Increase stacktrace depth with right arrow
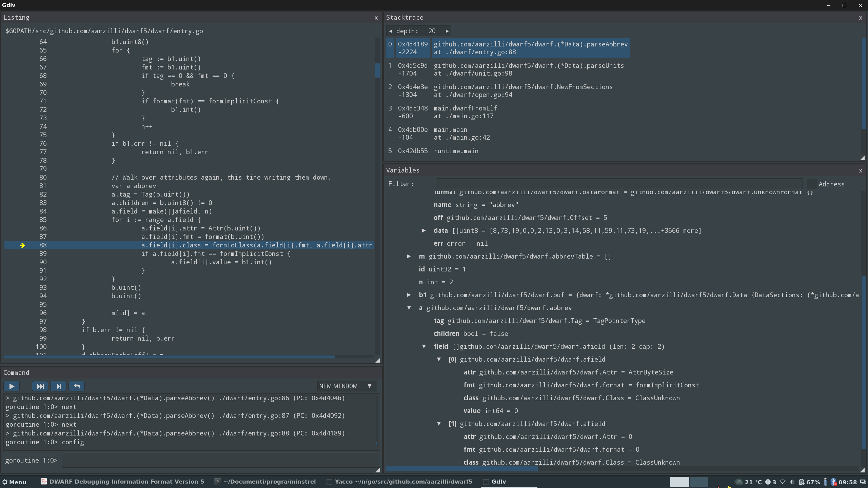This screenshot has height=488, width=868. (x=447, y=31)
